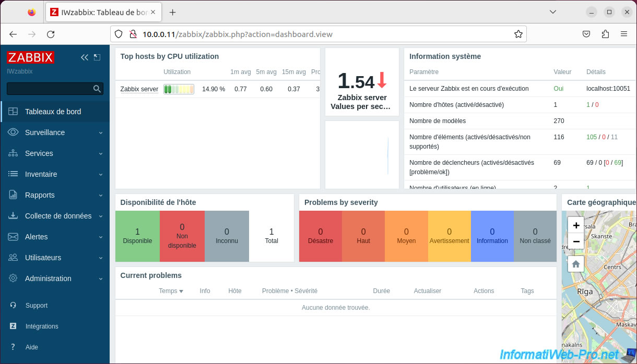Click the Non disponible red tile
Screen dimensions: 637x364
click(x=182, y=236)
